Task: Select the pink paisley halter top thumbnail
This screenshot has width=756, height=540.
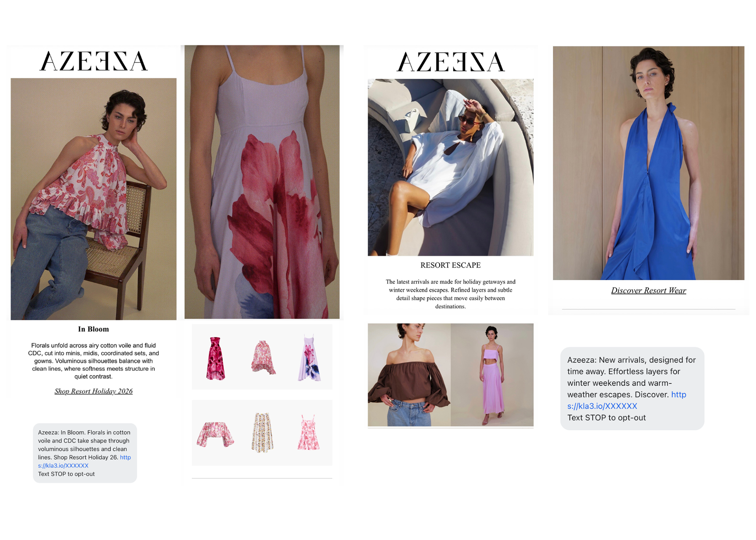Action: tap(263, 357)
